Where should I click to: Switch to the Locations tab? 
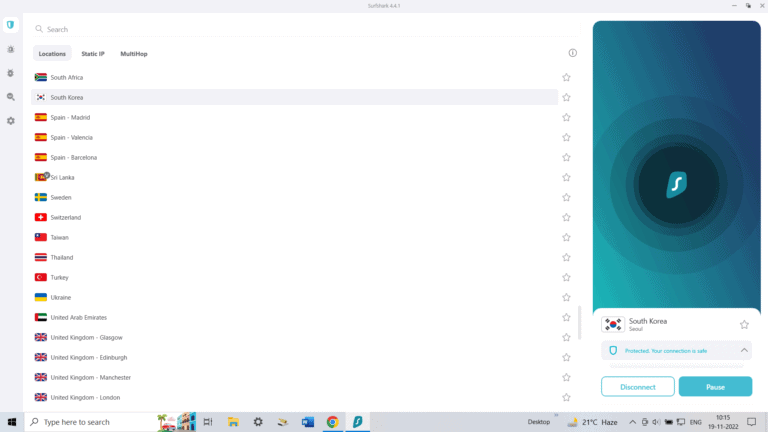coord(52,53)
